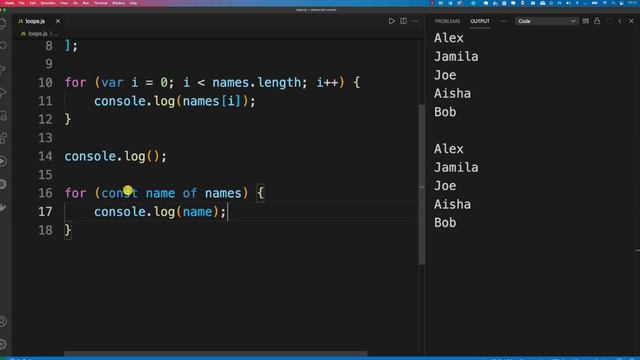The width and height of the screenshot is (640, 360).
Task: Open the Selection menu in the menu bar
Action: (x=48, y=3)
